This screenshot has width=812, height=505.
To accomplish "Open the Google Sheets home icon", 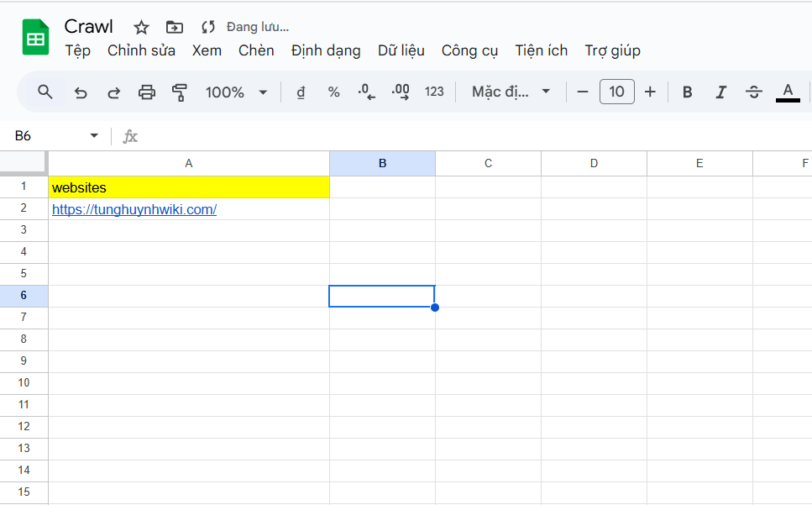I will point(35,37).
